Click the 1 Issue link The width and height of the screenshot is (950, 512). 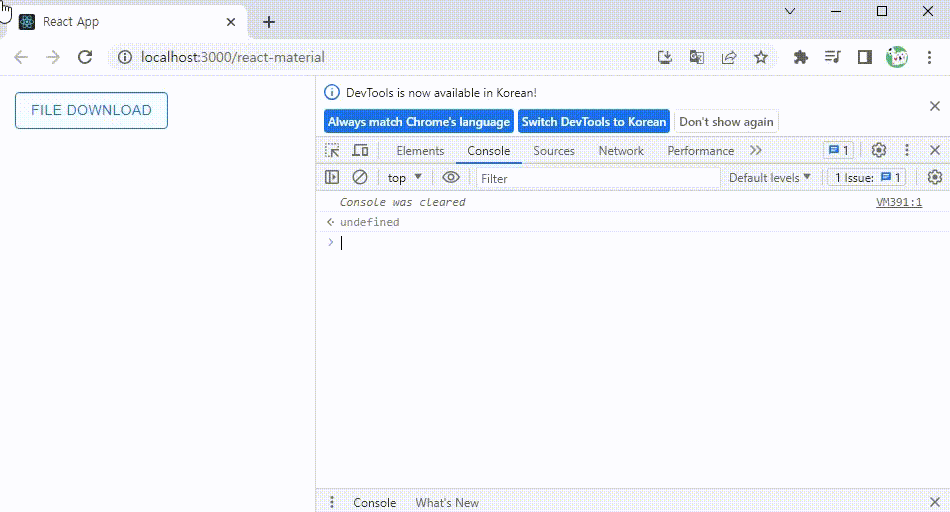coord(867,178)
